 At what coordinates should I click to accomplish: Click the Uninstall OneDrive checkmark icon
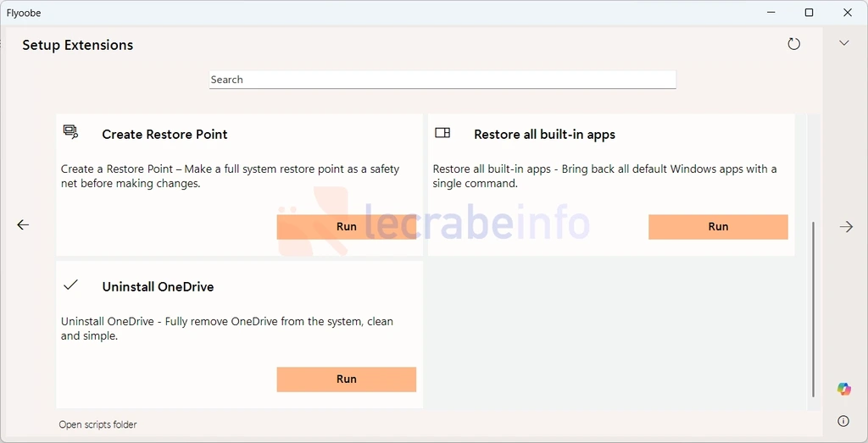click(x=70, y=285)
